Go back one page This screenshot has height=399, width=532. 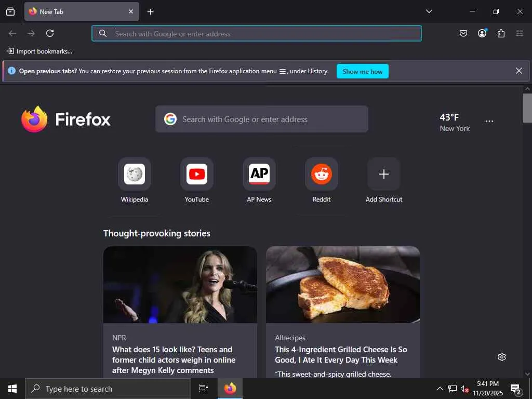click(12, 33)
